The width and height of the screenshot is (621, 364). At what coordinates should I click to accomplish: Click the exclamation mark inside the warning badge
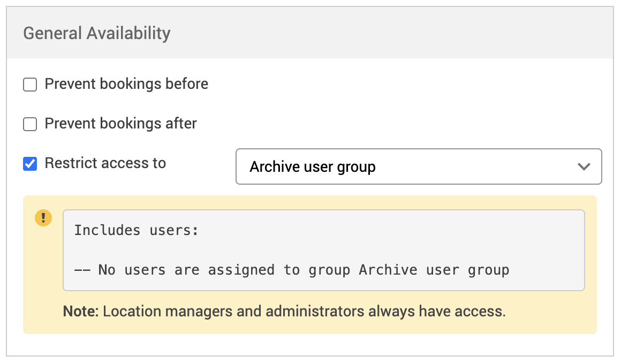point(43,218)
